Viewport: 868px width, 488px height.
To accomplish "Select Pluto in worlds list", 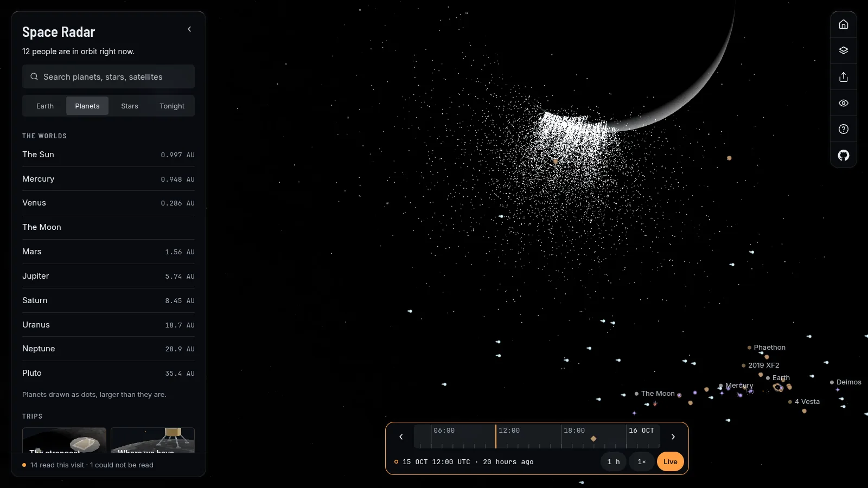I will (108, 373).
